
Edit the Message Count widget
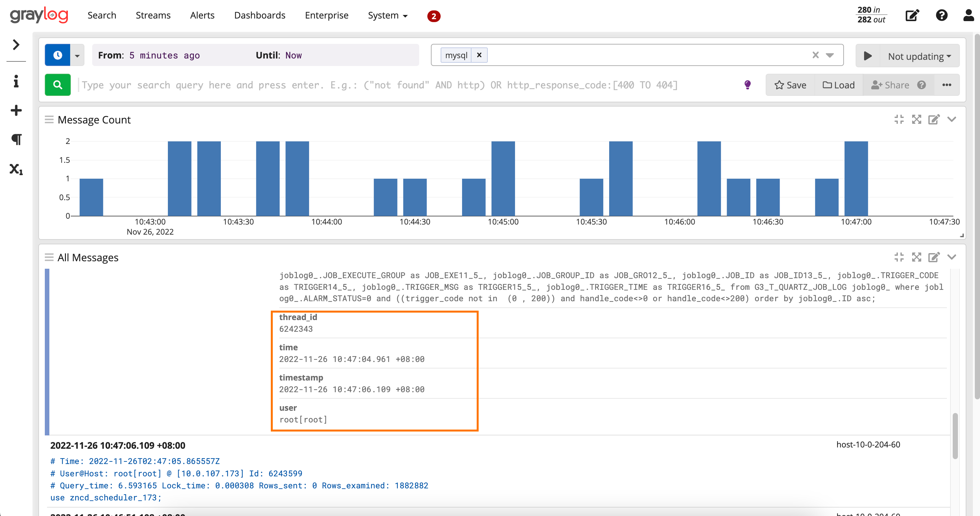934,120
